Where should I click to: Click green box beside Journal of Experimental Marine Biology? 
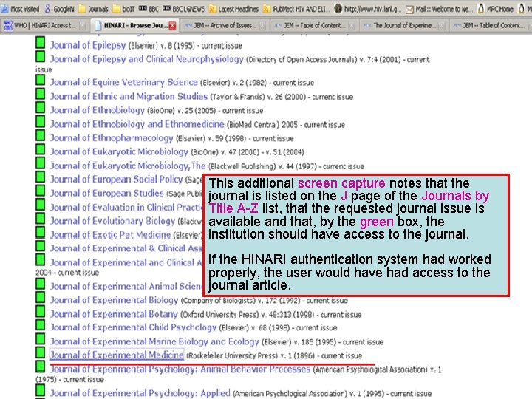41,338
